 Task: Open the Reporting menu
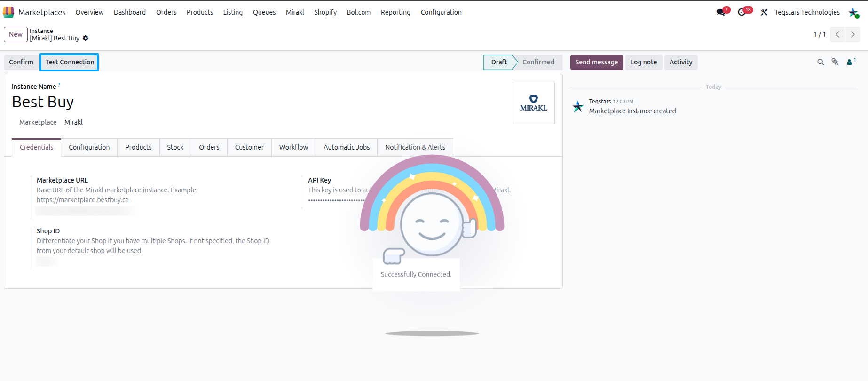click(395, 12)
